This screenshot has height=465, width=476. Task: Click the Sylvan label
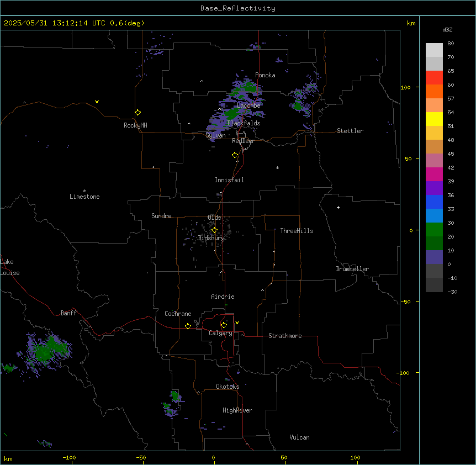tap(215, 135)
